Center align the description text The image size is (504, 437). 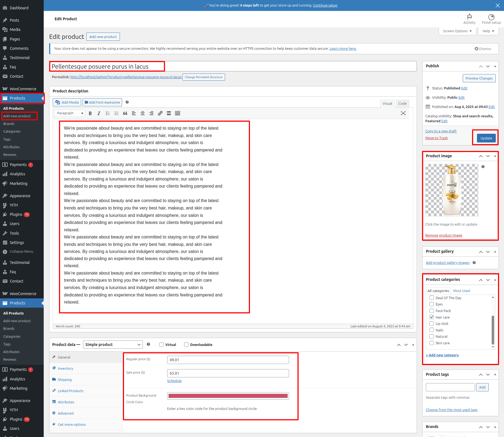pyautogui.click(x=143, y=113)
